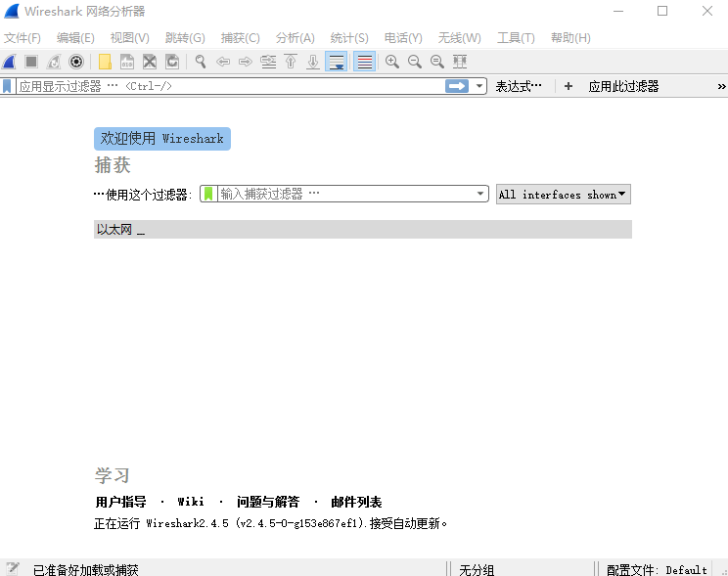Click green capture filter bookmark icon
The height and width of the screenshot is (576, 728).
[x=208, y=194]
